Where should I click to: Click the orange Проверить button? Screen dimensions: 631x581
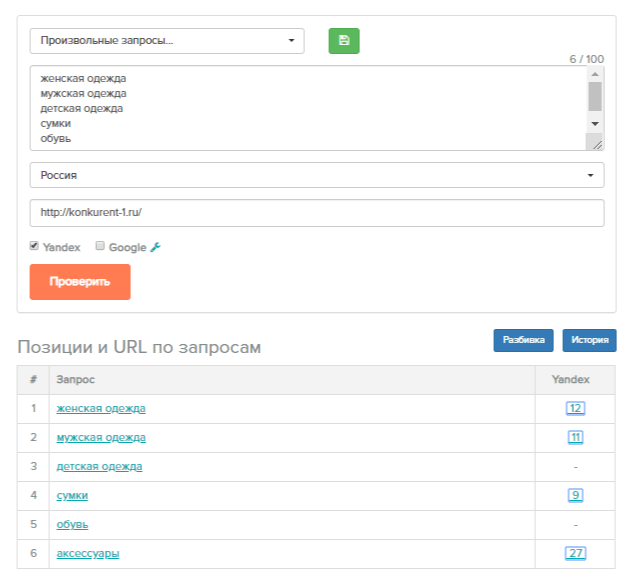(80, 282)
